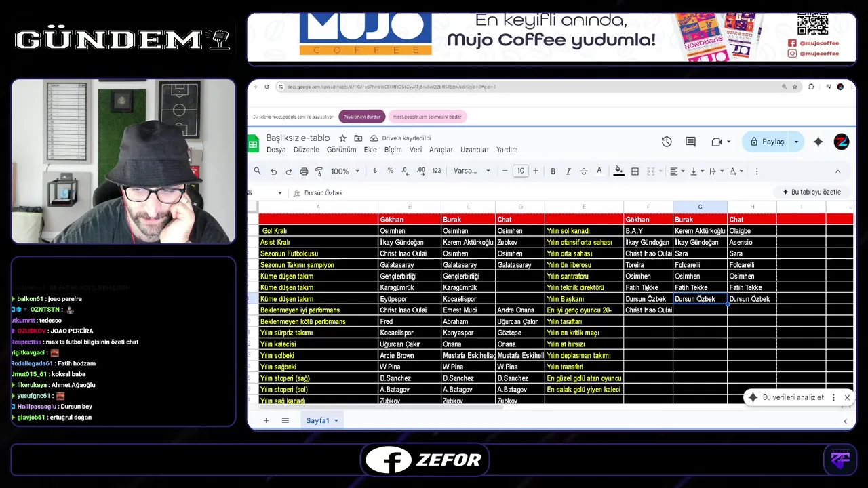868x488 pixels.
Task: Close the Bu verileri analiz et chip
Action: 847,397
